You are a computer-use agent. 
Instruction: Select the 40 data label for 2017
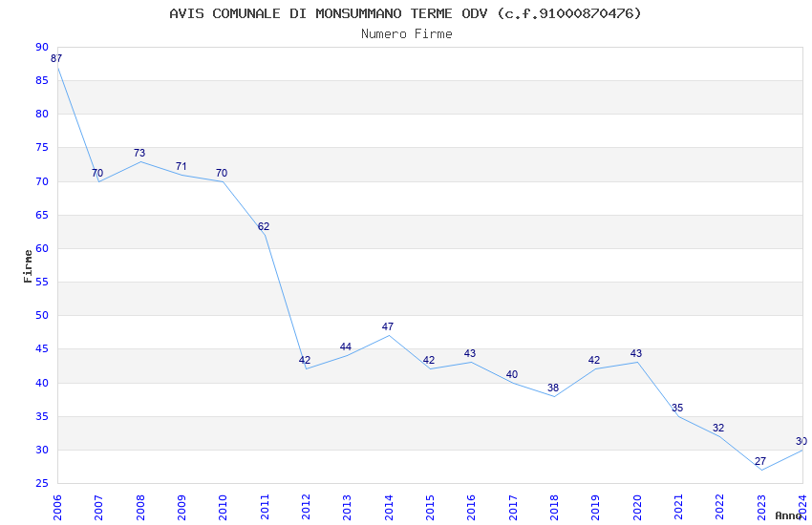pos(512,374)
